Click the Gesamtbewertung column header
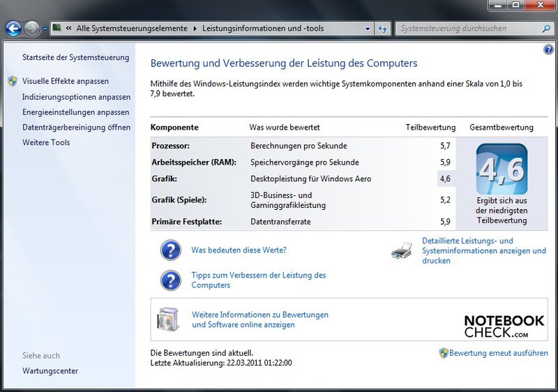The height and width of the screenshot is (392, 558). tap(502, 128)
